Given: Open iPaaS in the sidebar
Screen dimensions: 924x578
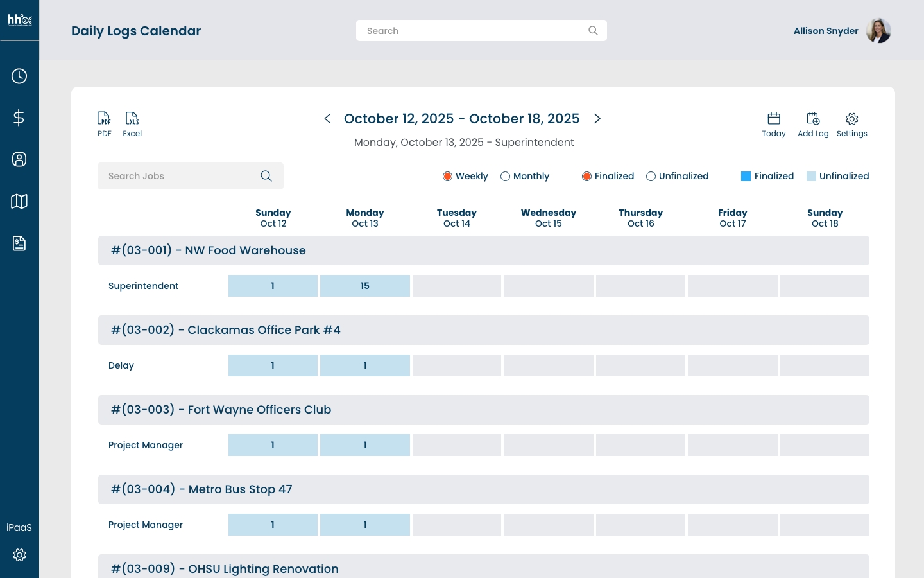Looking at the screenshot, I should coord(19,527).
